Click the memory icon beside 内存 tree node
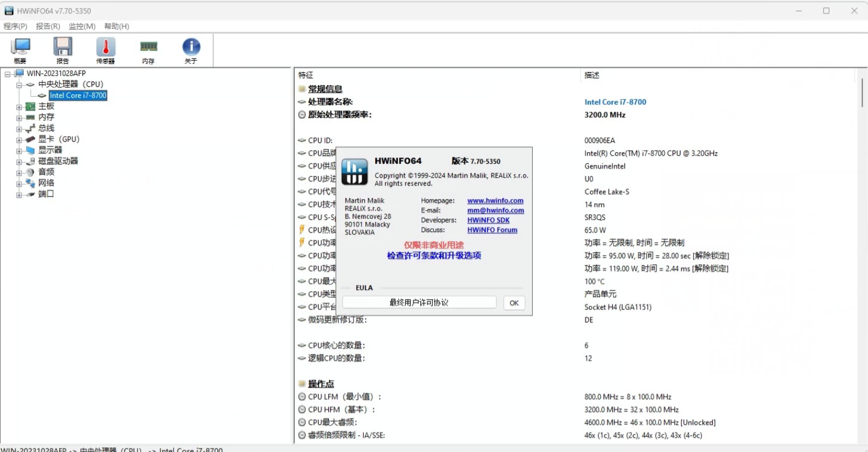The width and height of the screenshot is (868, 452). pyautogui.click(x=31, y=117)
